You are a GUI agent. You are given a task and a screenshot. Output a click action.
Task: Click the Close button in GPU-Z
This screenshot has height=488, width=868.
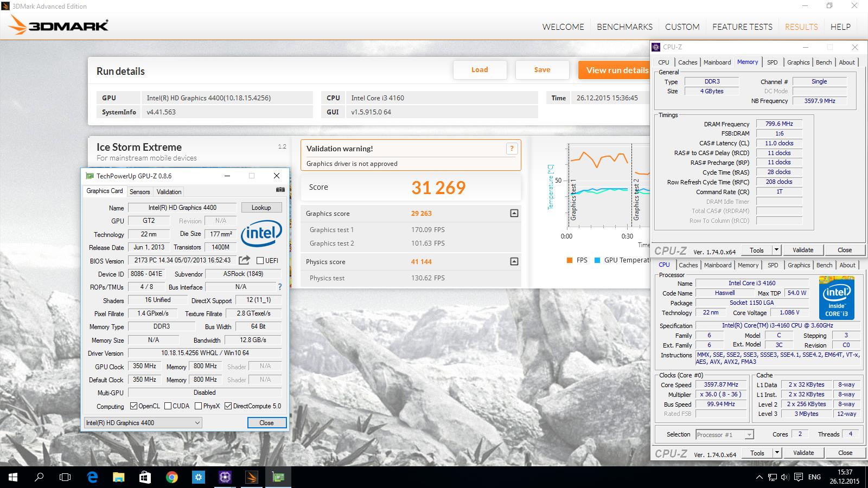266,422
